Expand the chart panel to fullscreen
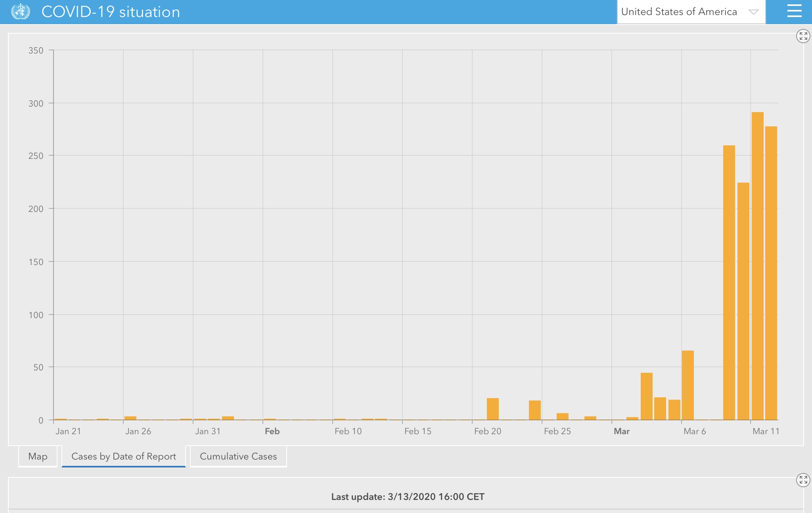Image resolution: width=812 pixels, height=513 pixels. click(803, 36)
